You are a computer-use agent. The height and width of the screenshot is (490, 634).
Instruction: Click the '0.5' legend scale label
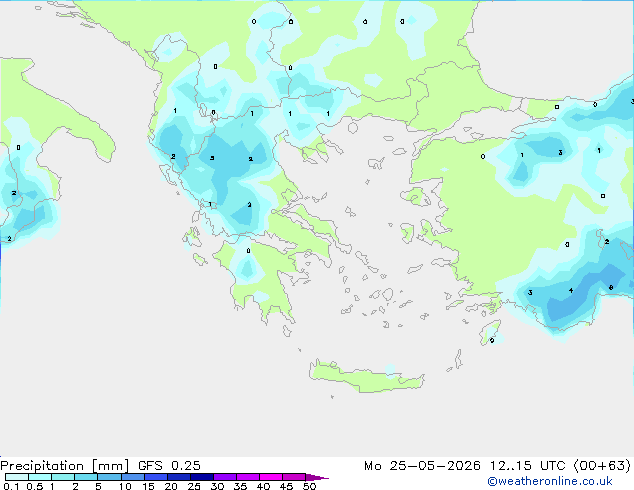pos(35,486)
